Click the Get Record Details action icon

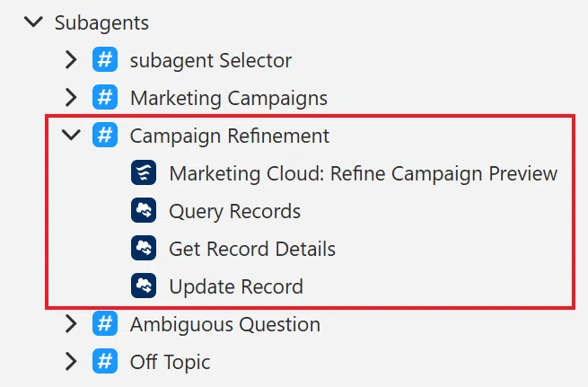tap(144, 248)
